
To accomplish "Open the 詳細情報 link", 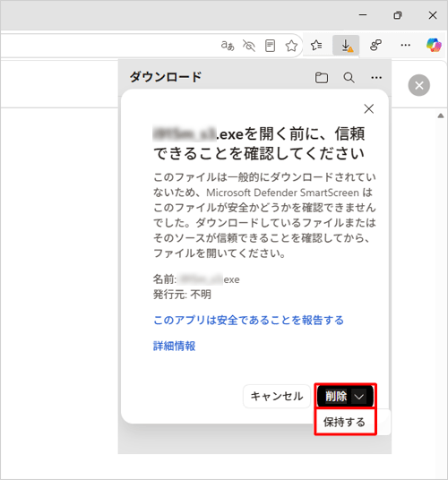I will tap(174, 347).
